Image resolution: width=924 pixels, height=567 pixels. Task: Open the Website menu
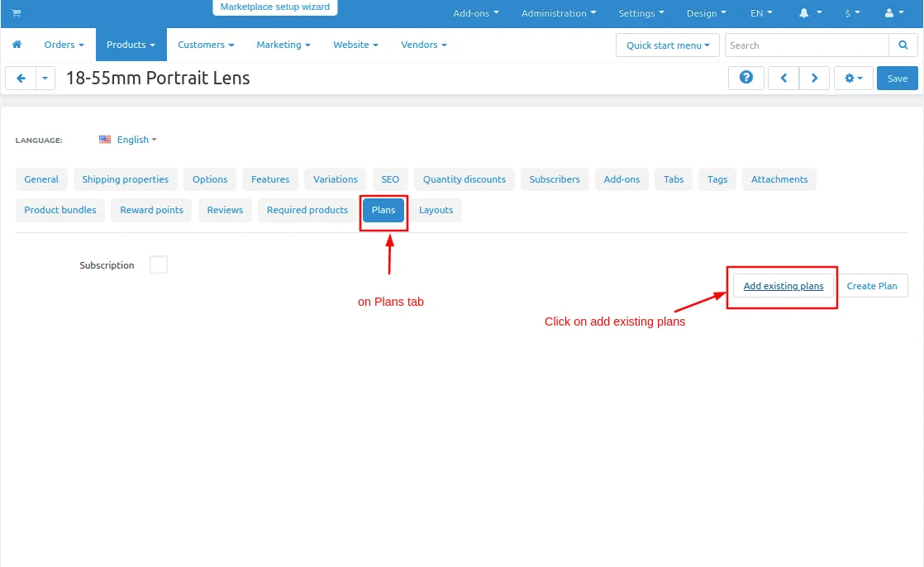pyautogui.click(x=355, y=45)
